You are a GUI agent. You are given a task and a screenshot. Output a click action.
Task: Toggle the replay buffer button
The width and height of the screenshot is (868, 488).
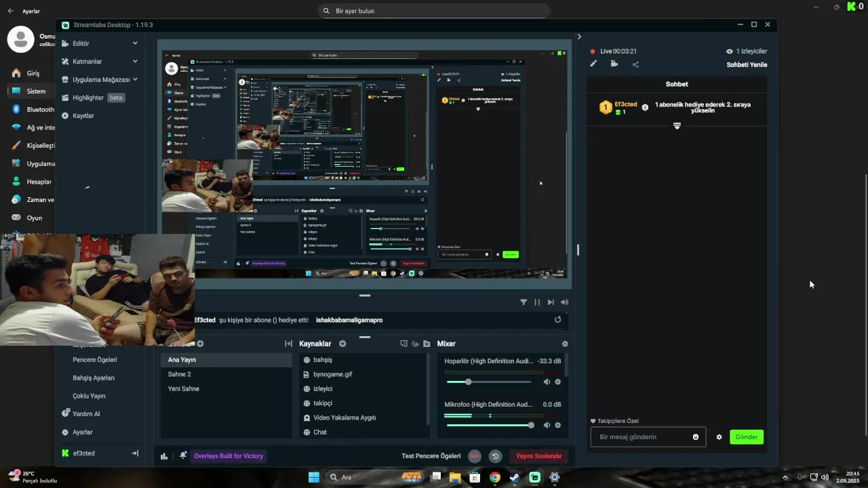[x=495, y=456]
